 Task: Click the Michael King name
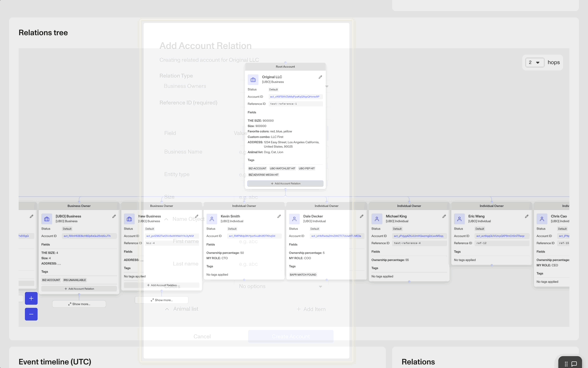(396, 216)
